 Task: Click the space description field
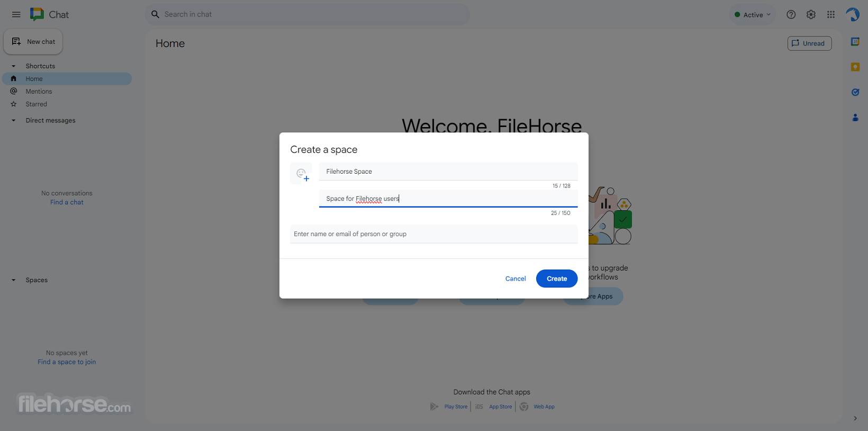(x=448, y=199)
